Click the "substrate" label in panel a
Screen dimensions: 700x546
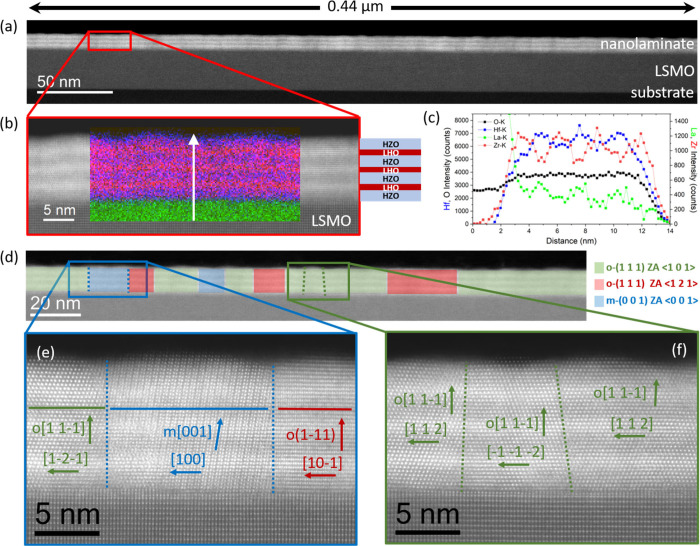pos(662,92)
